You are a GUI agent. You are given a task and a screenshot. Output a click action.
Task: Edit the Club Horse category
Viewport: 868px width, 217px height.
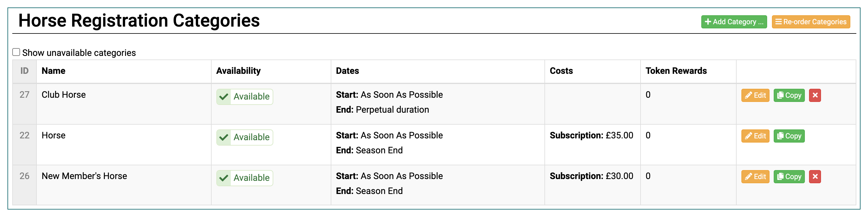(755, 95)
